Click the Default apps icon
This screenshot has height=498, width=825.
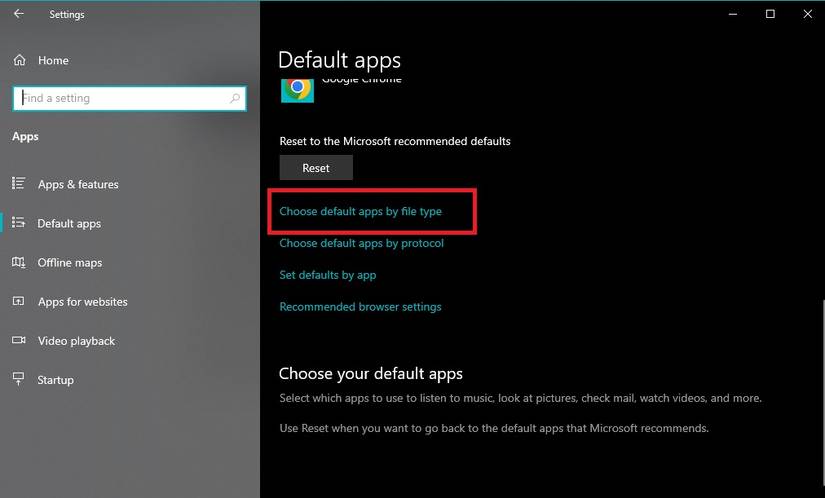[18, 223]
